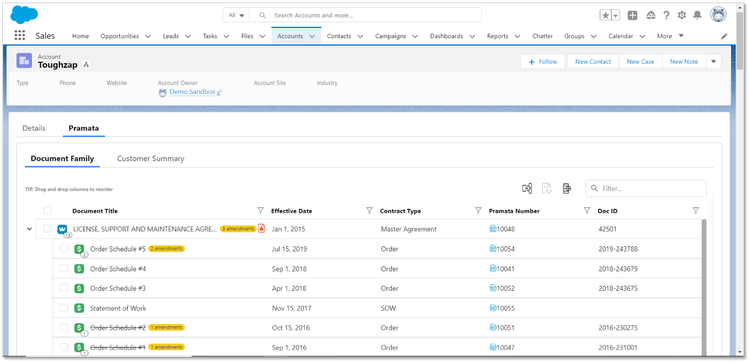
Task: Expand the Opportunities nav dropdown chevron
Action: click(x=147, y=36)
